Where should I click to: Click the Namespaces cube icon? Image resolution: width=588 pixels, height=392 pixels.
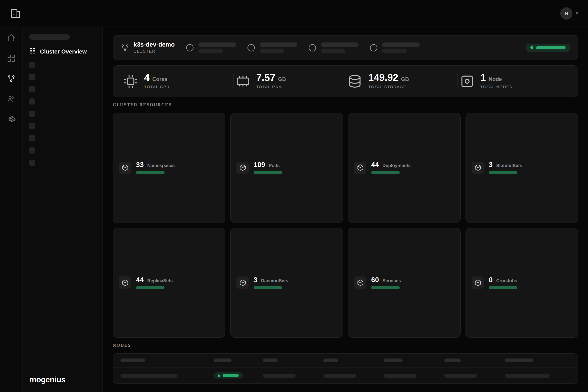click(x=125, y=167)
